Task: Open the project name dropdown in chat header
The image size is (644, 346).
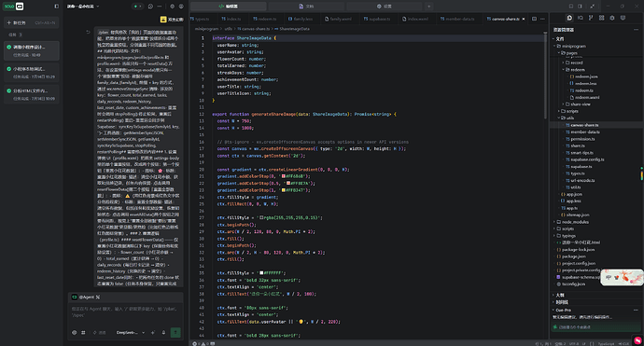Action: coord(83,7)
